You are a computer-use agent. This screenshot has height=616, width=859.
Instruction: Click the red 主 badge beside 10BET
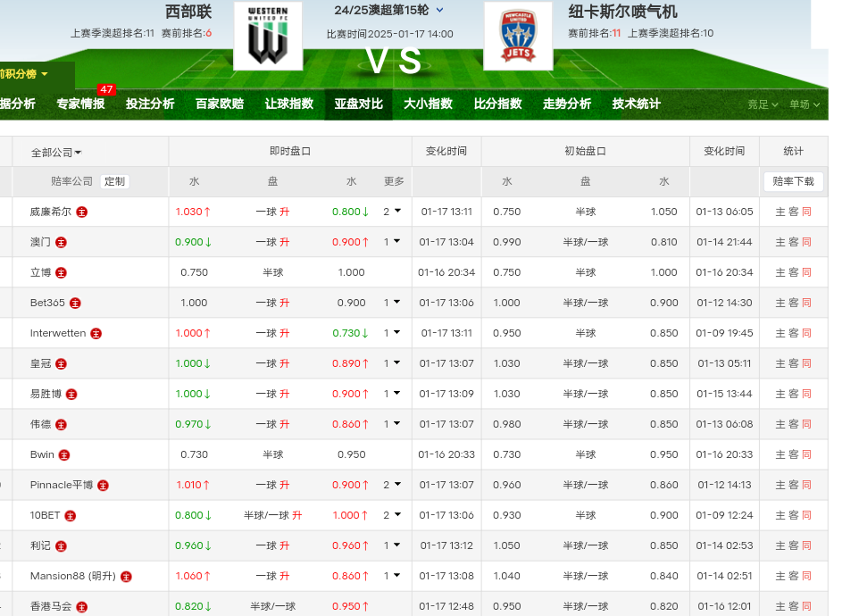coord(71,516)
